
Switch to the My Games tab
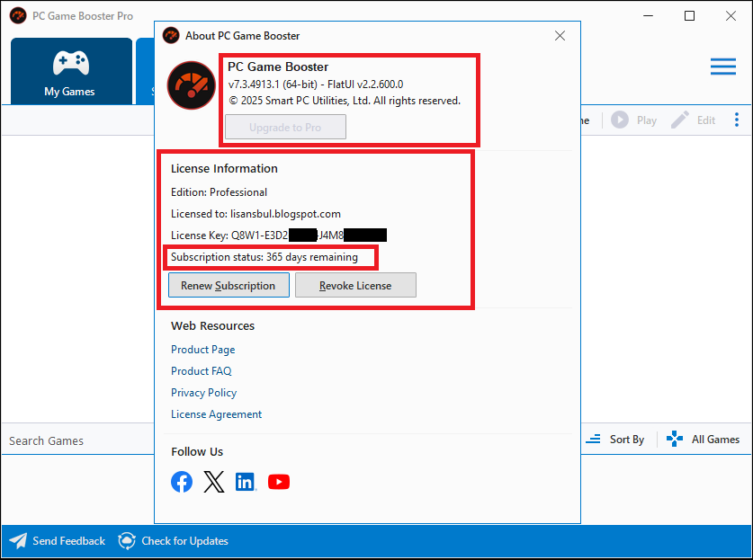click(70, 72)
